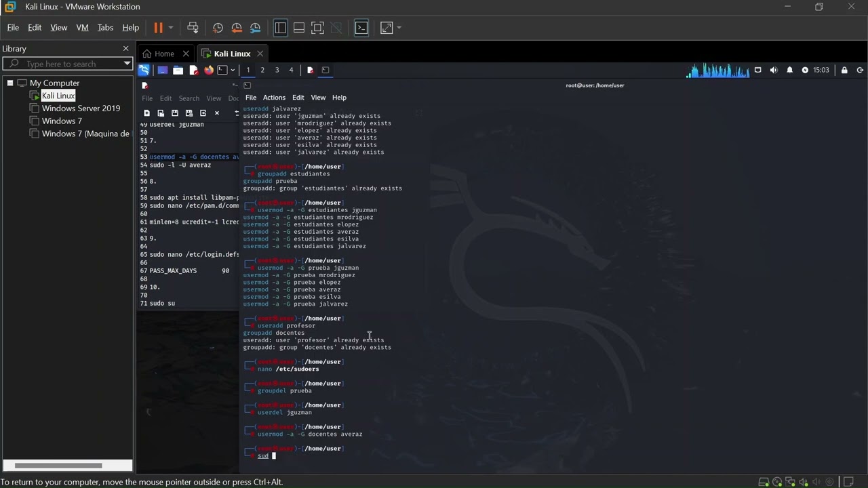Open the Kali display settings tray icon
868x488 pixels.
coord(758,70)
